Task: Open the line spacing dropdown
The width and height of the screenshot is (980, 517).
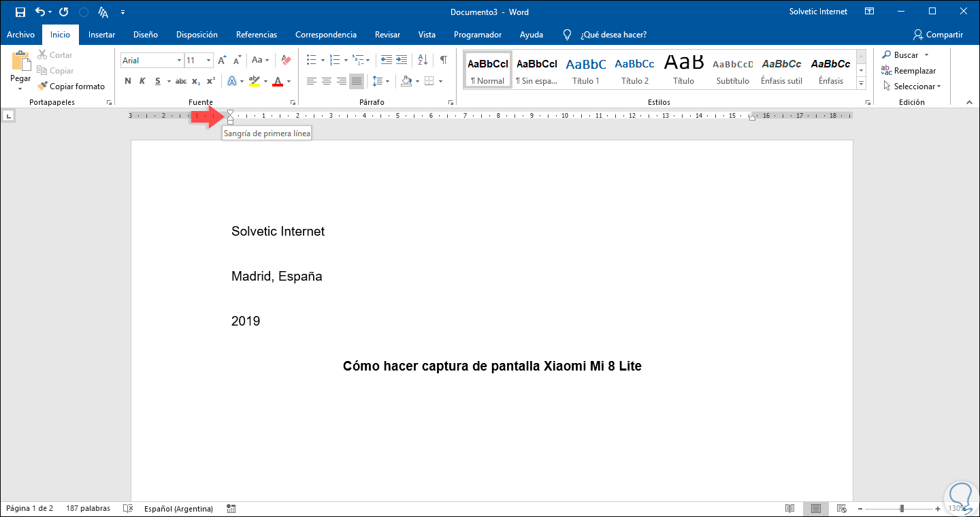Action: pos(381,81)
